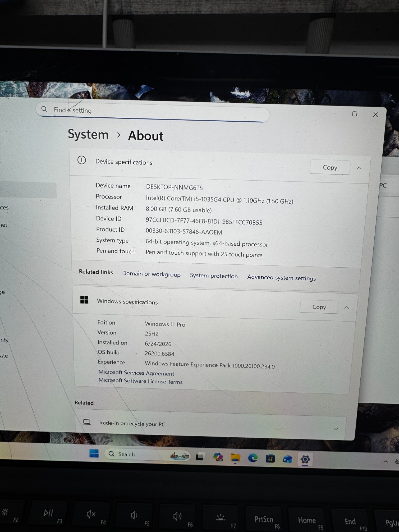Image resolution: width=399 pixels, height=532 pixels.
Task: Expand Trade-in or recycle your PC
Action: click(335, 429)
